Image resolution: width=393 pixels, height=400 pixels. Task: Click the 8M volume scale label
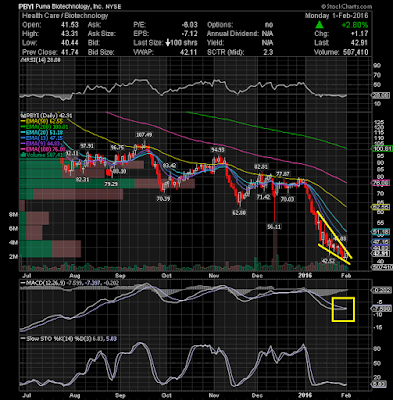[x=13, y=215]
